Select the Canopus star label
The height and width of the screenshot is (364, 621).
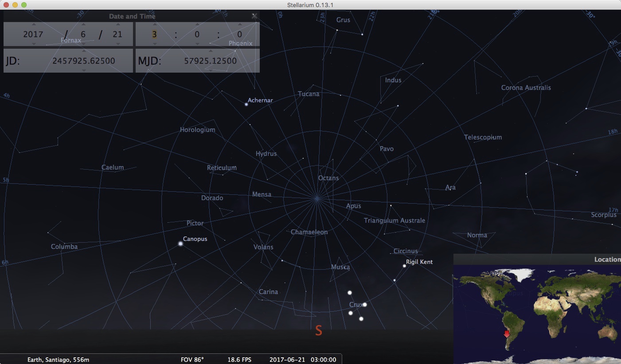click(195, 239)
